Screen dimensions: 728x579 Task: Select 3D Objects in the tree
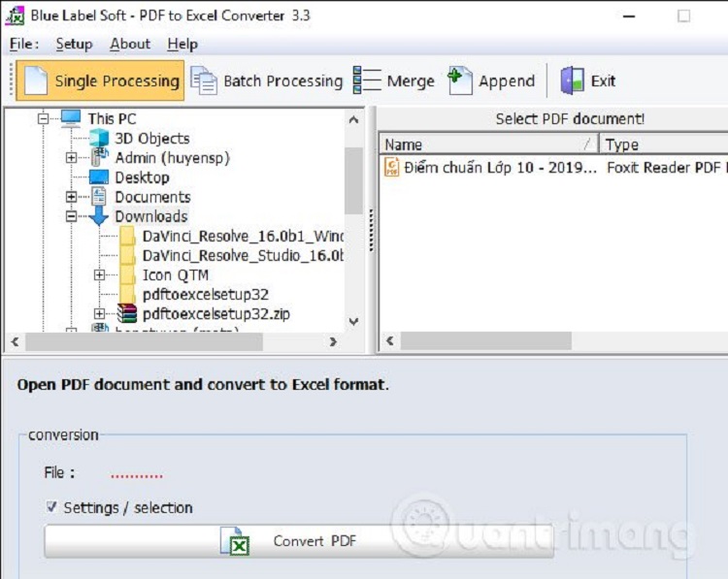(152, 139)
